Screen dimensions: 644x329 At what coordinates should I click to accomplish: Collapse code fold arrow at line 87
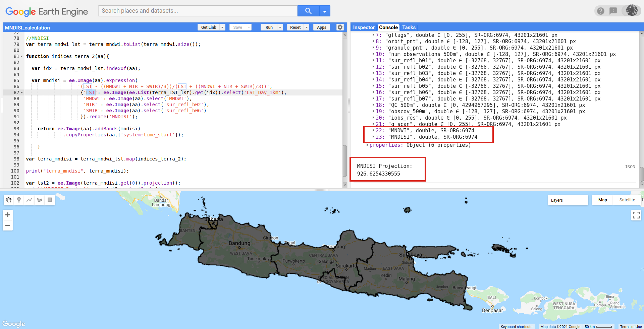(22, 92)
